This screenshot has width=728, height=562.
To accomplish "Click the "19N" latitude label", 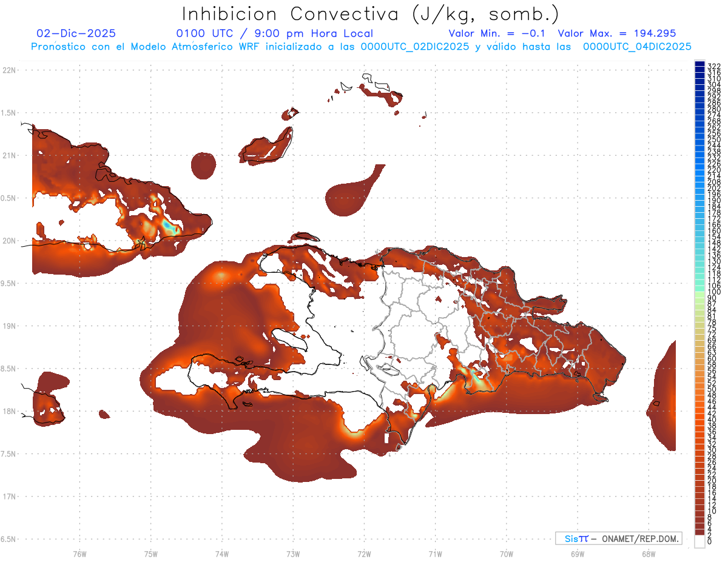I will click(9, 326).
